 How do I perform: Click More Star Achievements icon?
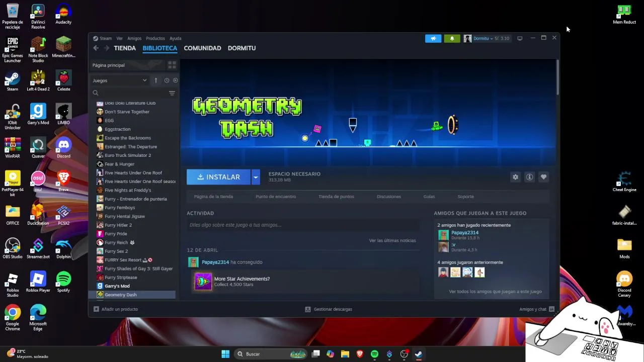point(203,282)
